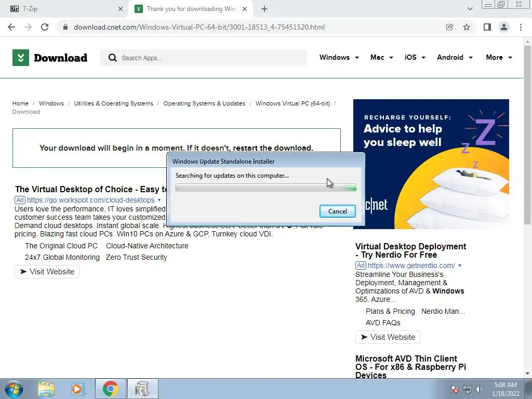
Task: Open Chrome's three-dot menu
Action: point(521,27)
